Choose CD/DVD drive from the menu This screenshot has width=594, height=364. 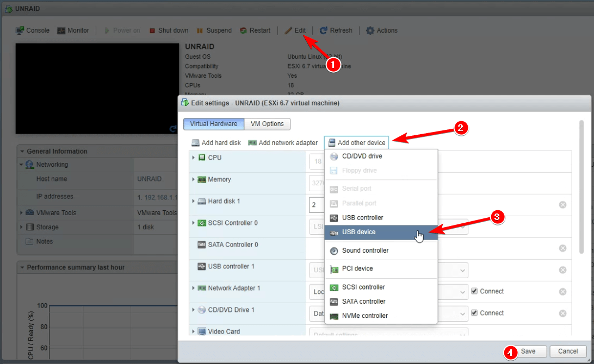[381, 156]
